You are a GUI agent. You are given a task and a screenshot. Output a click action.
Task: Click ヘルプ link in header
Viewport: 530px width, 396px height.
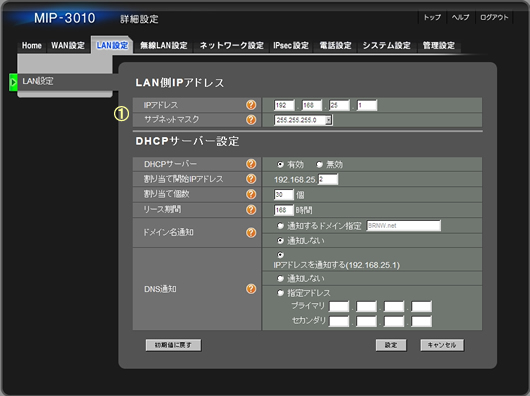(460, 17)
